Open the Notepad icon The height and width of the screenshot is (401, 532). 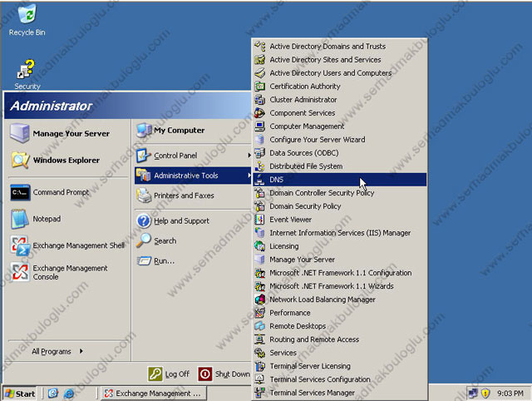click(20, 219)
